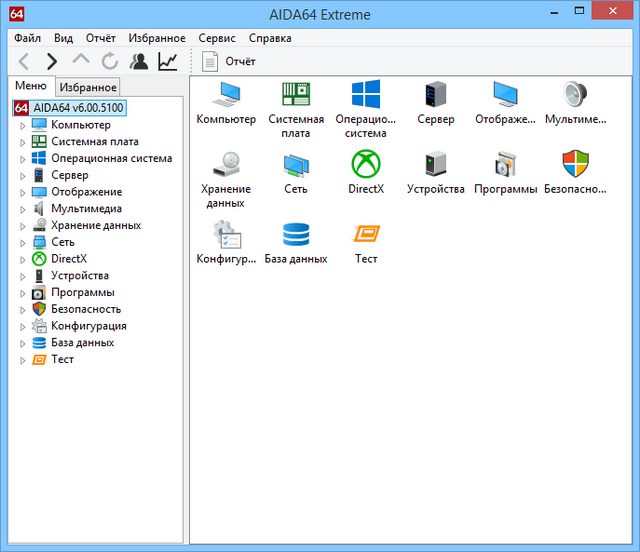
Task: Open the DirectX icon in main panel
Action: point(366,164)
